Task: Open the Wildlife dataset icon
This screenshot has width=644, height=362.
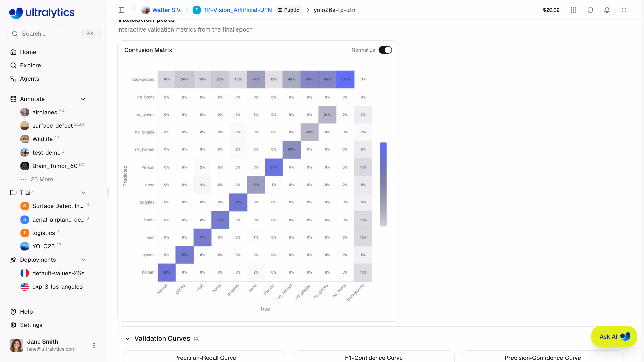Action: click(25, 139)
